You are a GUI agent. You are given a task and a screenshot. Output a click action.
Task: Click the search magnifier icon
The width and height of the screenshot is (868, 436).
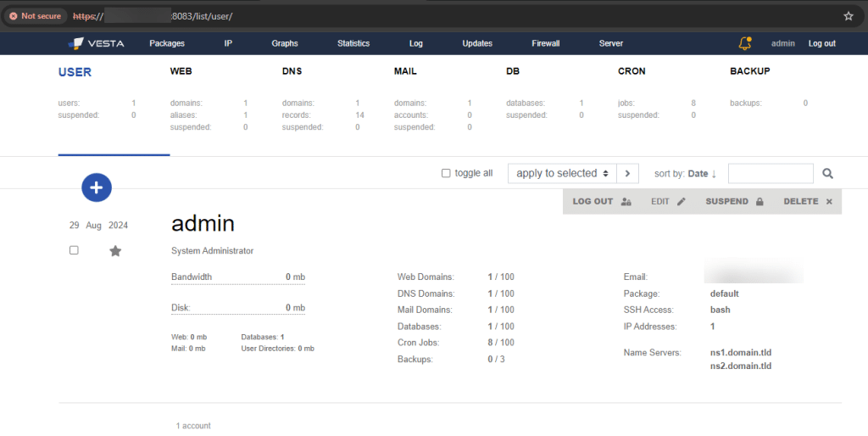[x=827, y=173]
